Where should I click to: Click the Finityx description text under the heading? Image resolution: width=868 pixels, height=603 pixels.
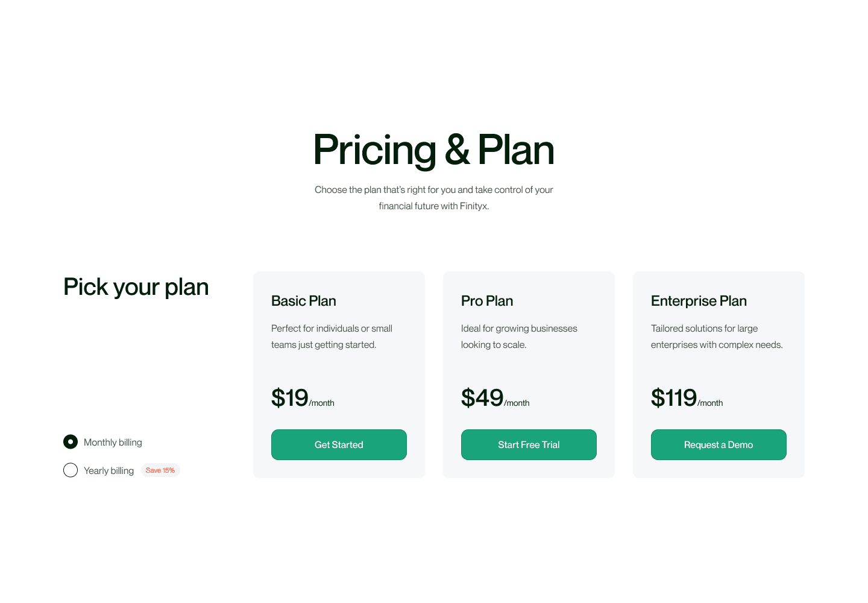click(x=434, y=197)
